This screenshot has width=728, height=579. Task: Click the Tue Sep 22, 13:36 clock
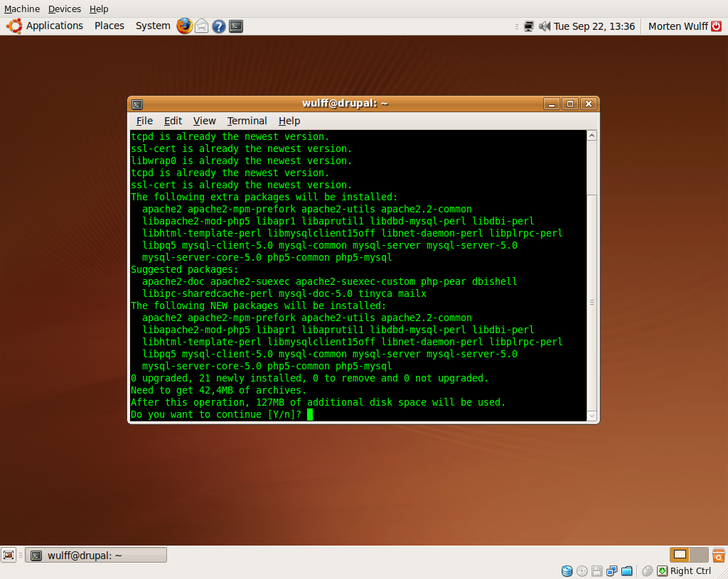(x=594, y=26)
